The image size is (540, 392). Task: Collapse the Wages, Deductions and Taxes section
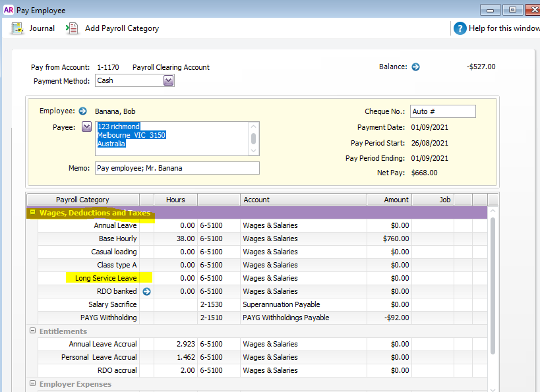pyautogui.click(x=32, y=213)
